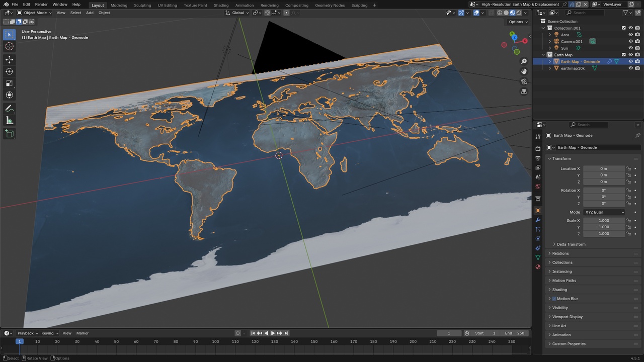Toggle proportional editing in header
This screenshot has width=644, height=362.
coord(287,13)
